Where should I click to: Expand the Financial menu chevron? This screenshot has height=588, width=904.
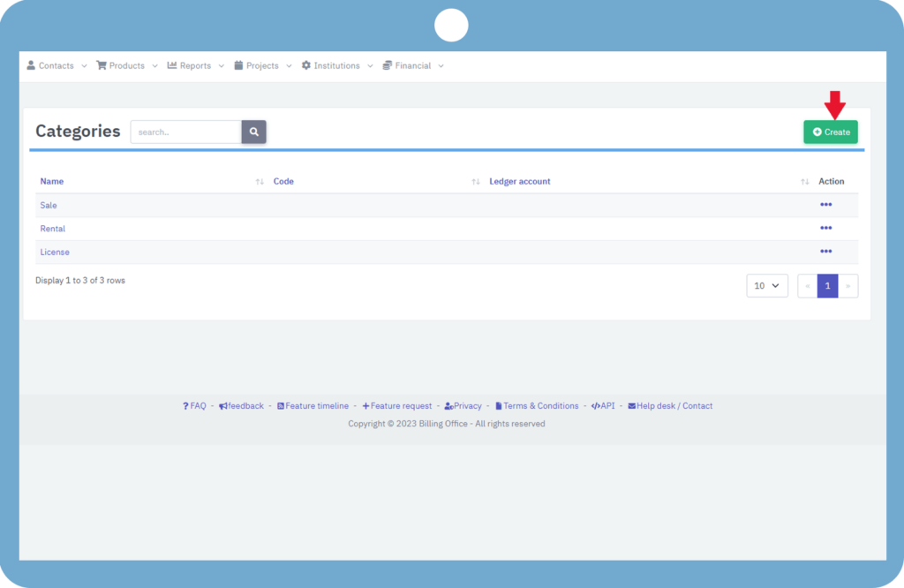441,66
